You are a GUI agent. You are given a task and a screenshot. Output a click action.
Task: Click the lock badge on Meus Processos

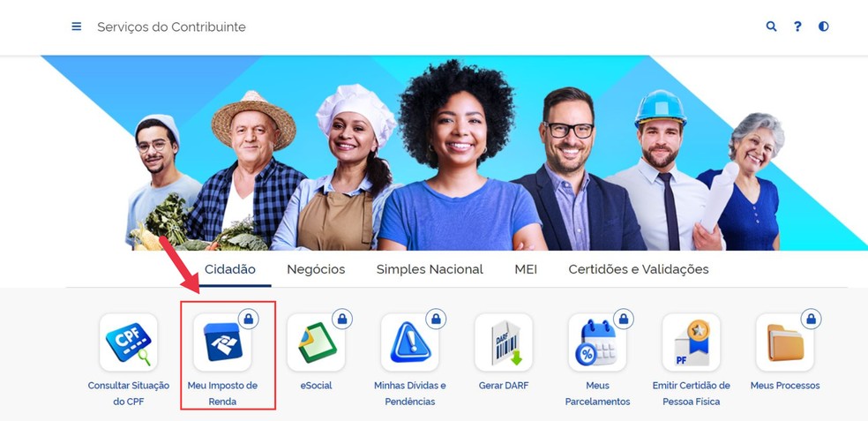pos(812,320)
